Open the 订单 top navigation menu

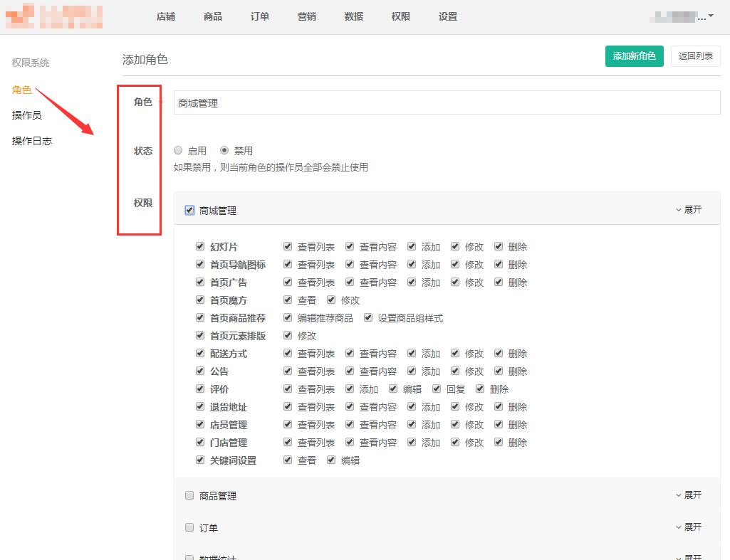click(260, 16)
